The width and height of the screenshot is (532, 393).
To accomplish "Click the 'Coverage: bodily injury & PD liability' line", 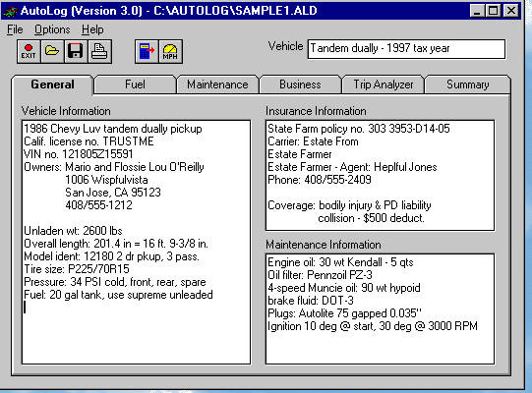I will [349, 205].
